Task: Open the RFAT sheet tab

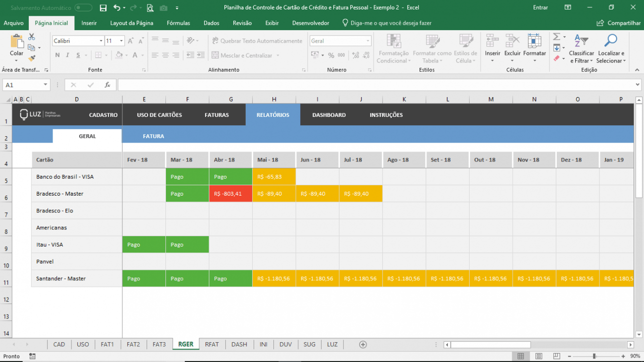Action: click(212, 344)
